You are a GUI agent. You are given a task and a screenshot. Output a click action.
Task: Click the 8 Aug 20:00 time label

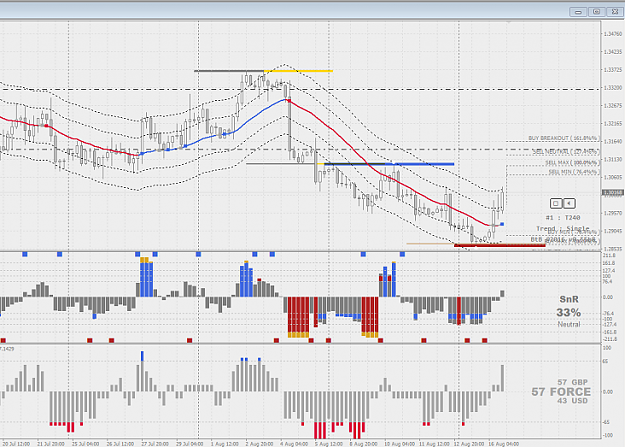[364, 443]
